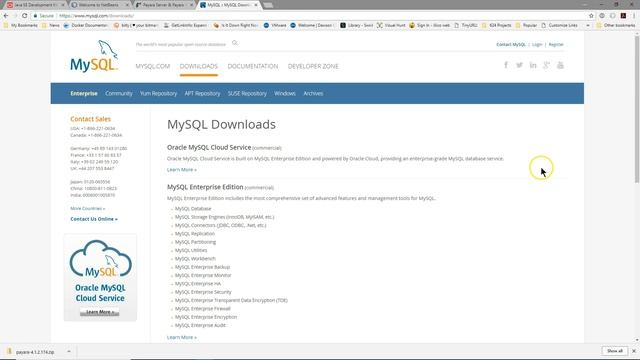640x360 pixels.
Task: Switch to Payara Server tab
Action: point(163,5)
